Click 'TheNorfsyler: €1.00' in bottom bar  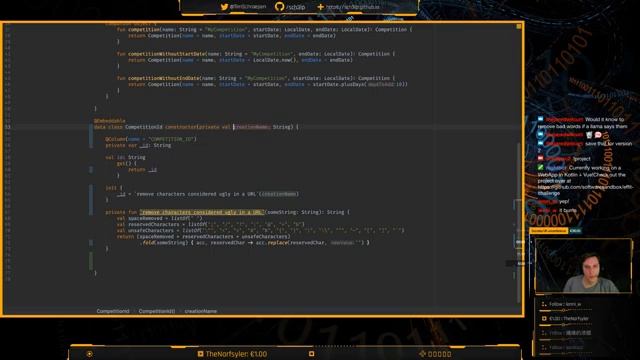pyautogui.click(x=236, y=354)
